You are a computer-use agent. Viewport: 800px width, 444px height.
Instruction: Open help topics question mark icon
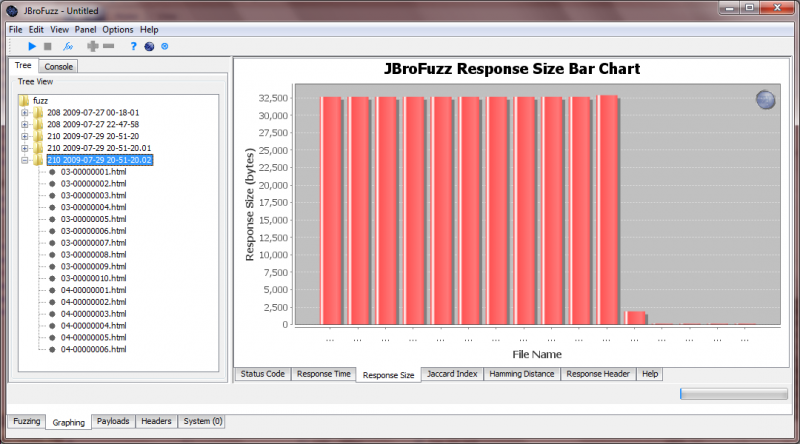(133, 46)
